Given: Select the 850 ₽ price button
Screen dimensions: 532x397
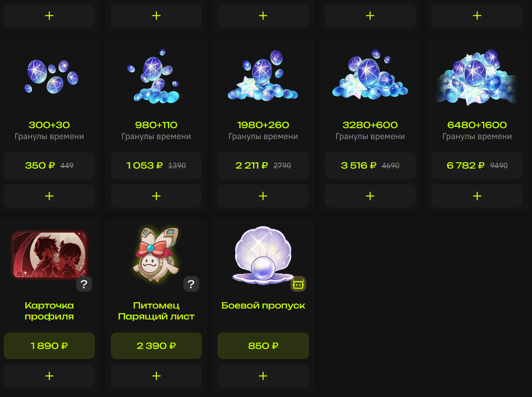Looking at the screenshot, I should point(263,346).
